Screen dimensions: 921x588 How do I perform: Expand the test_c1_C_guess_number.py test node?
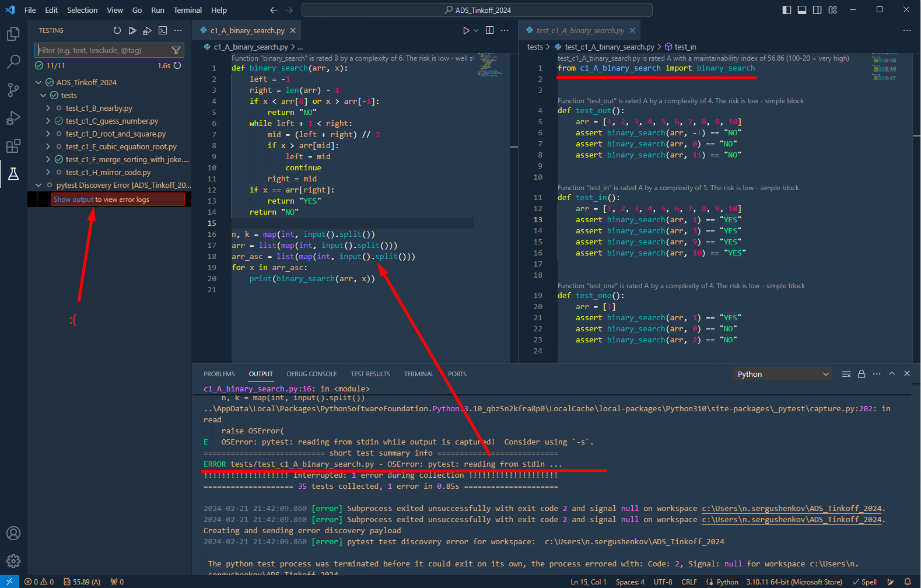(x=48, y=121)
